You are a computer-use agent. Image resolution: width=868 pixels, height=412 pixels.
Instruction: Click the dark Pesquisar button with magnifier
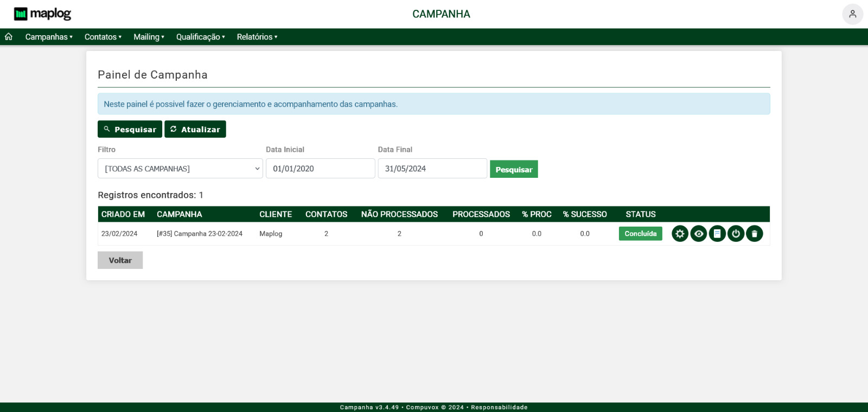point(130,129)
